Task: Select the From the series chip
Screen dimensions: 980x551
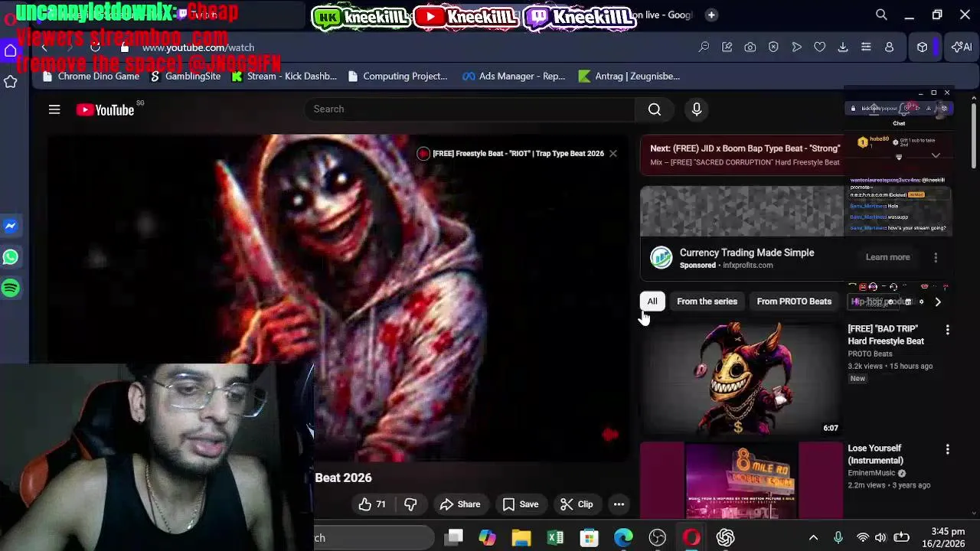Action: click(x=707, y=302)
